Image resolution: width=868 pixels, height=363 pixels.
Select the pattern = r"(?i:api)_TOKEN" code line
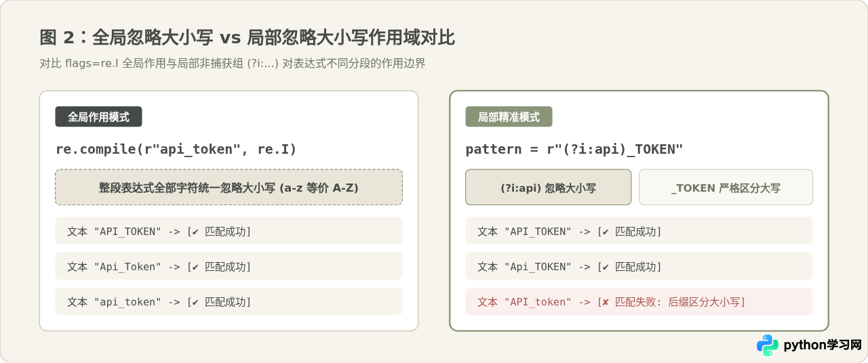pyautogui.click(x=574, y=149)
